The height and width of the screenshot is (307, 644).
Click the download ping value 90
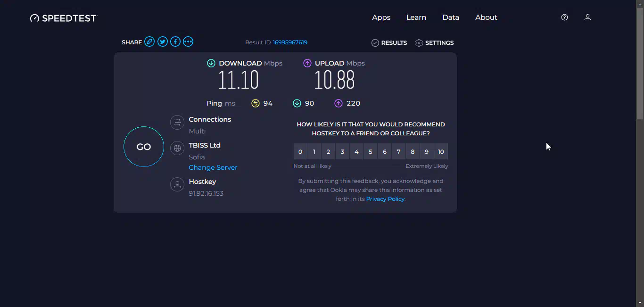click(310, 103)
